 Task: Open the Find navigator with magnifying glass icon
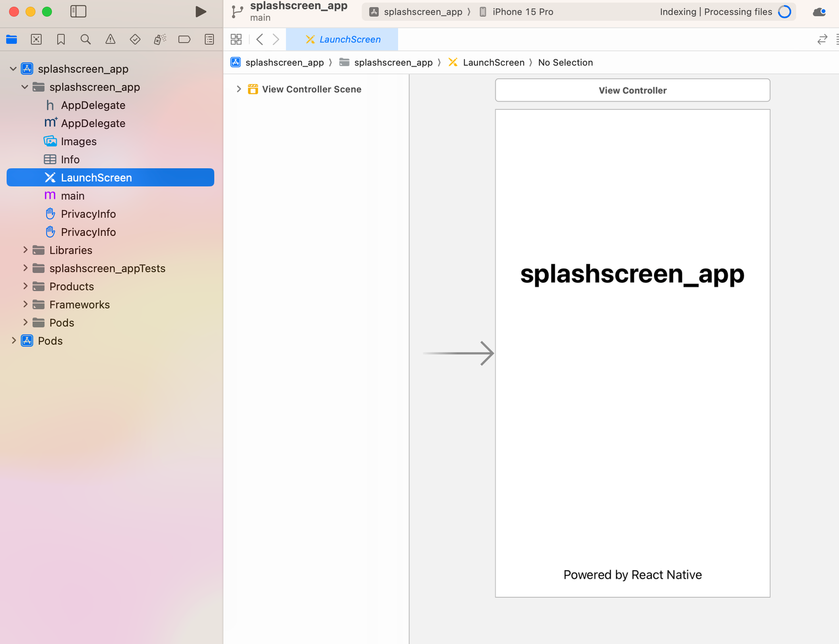85,39
